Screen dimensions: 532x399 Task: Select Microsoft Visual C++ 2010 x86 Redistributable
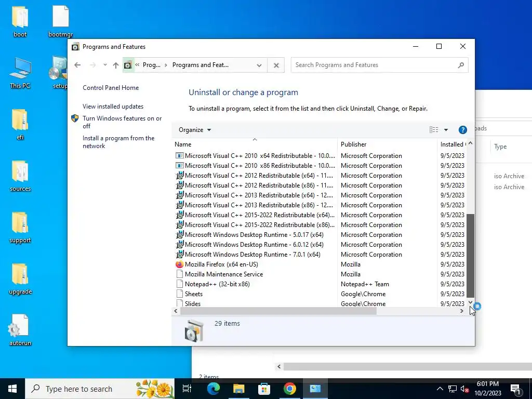click(x=255, y=166)
